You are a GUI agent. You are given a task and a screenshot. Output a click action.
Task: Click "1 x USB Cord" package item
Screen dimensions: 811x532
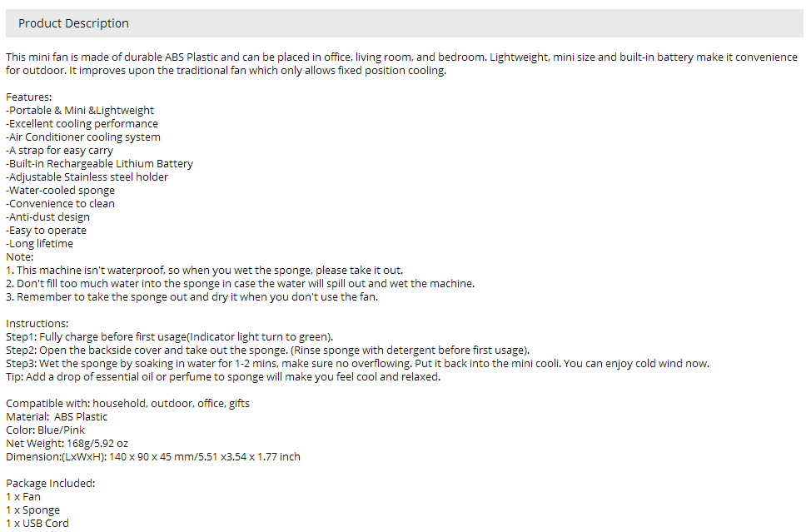[37, 524]
